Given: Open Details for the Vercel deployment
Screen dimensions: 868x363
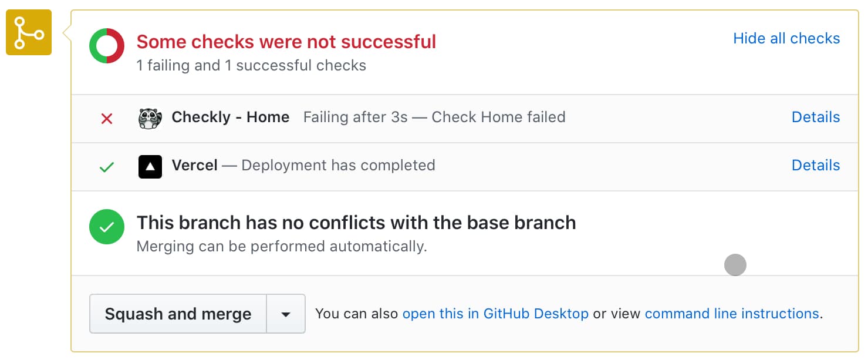Looking at the screenshot, I should tap(815, 166).
